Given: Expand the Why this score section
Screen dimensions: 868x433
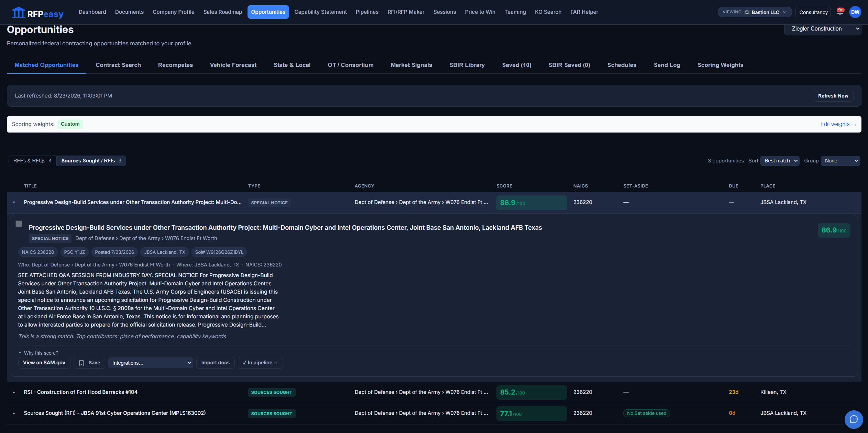Looking at the screenshot, I should tap(39, 353).
